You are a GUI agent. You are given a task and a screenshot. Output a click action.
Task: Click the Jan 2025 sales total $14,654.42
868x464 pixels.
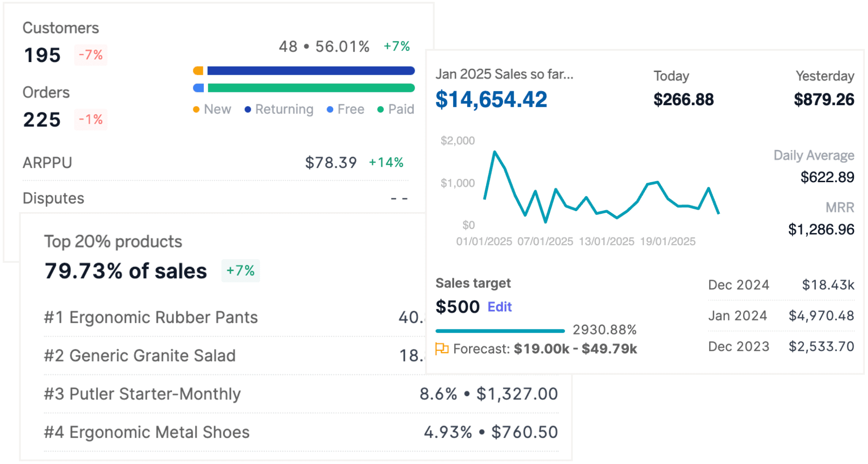[491, 99]
